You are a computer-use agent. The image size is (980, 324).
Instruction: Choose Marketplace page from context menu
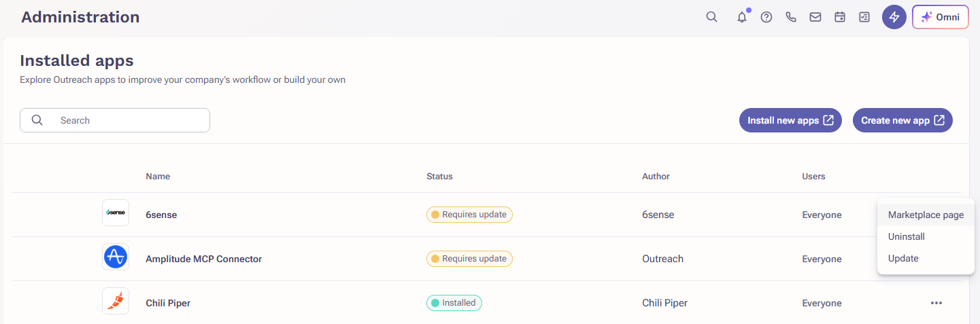click(x=926, y=215)
